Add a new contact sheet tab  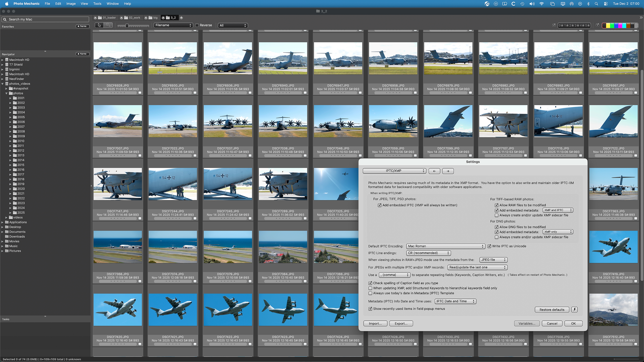tap(181, 18)
